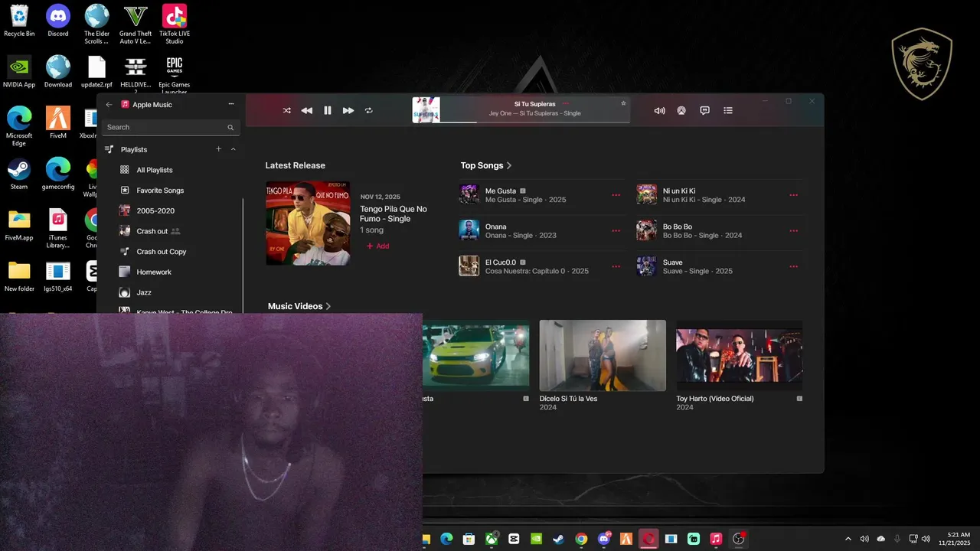Toggle shuffle in the Apple Music player
Screen dimensions: 980x551
[286, 110]
